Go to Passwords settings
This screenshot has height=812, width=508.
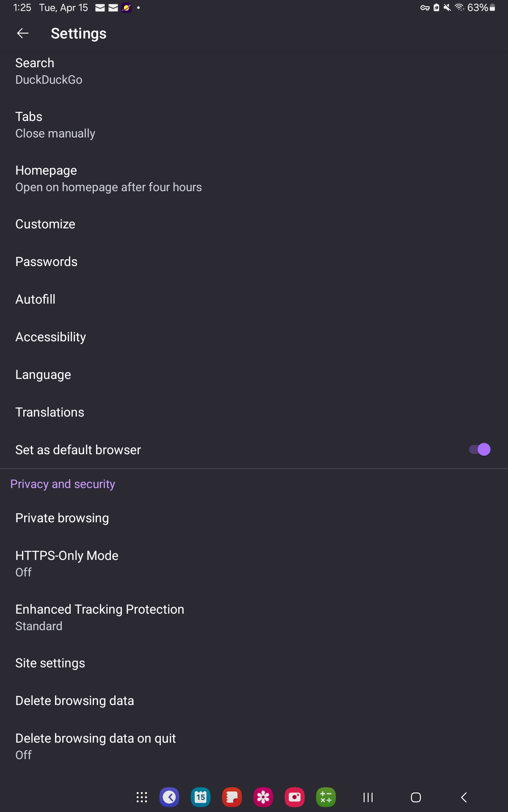point(47,262)
